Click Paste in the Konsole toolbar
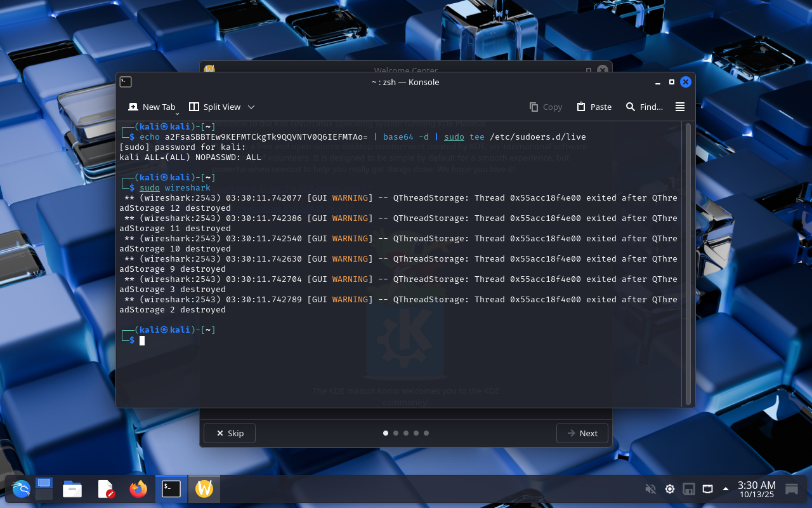Viewport: 812px width, 508px height. (594, 107)
